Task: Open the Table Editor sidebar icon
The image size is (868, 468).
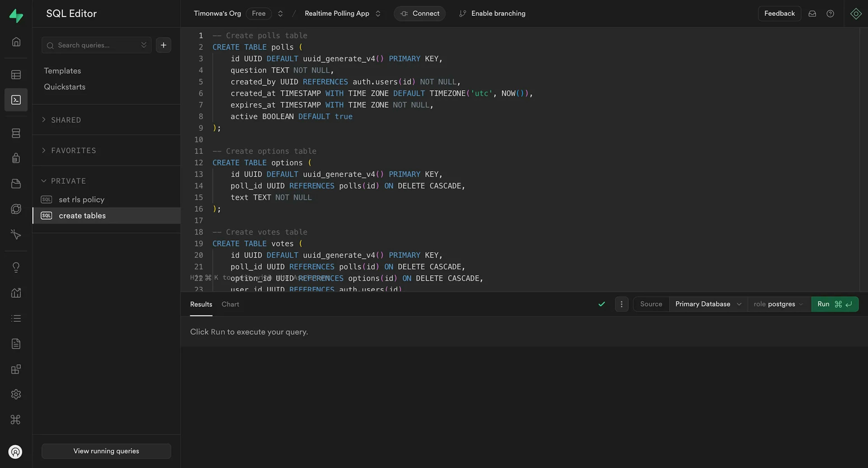Action: (x=16, y=74)
